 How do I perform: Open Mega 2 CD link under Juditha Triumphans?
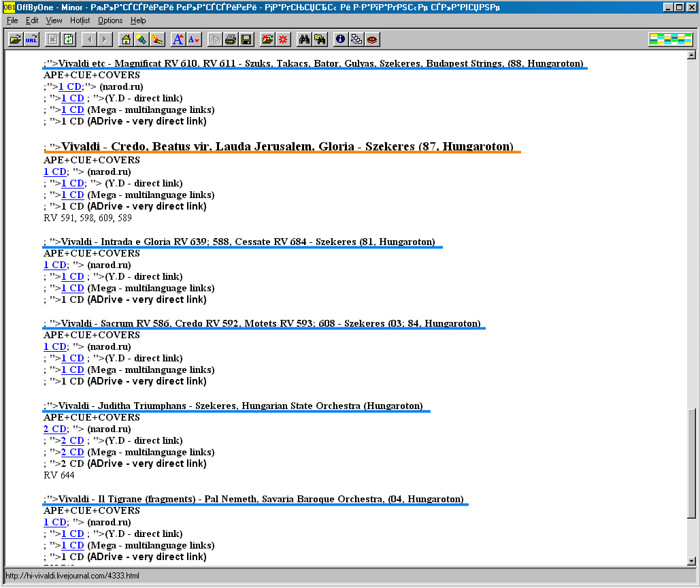pyautogui.click(x=73, y=453)
